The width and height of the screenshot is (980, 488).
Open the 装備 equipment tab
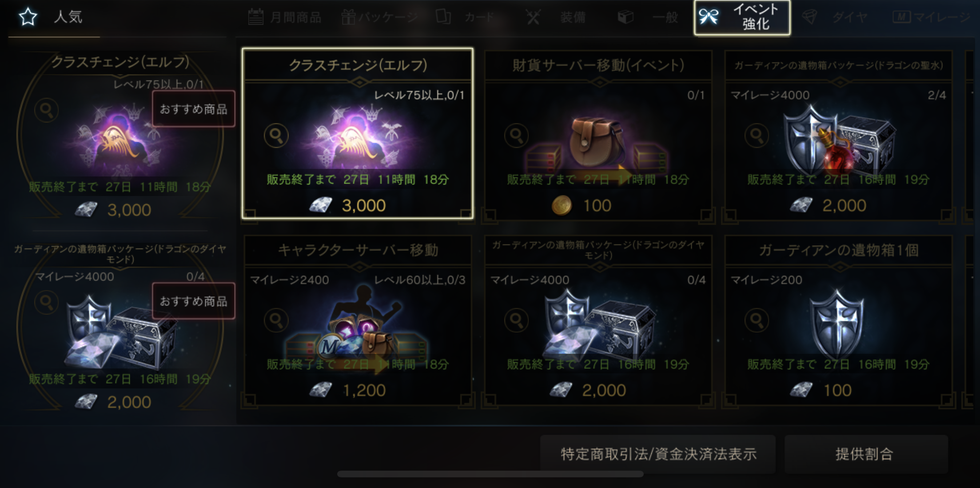[x=556, y=18]
